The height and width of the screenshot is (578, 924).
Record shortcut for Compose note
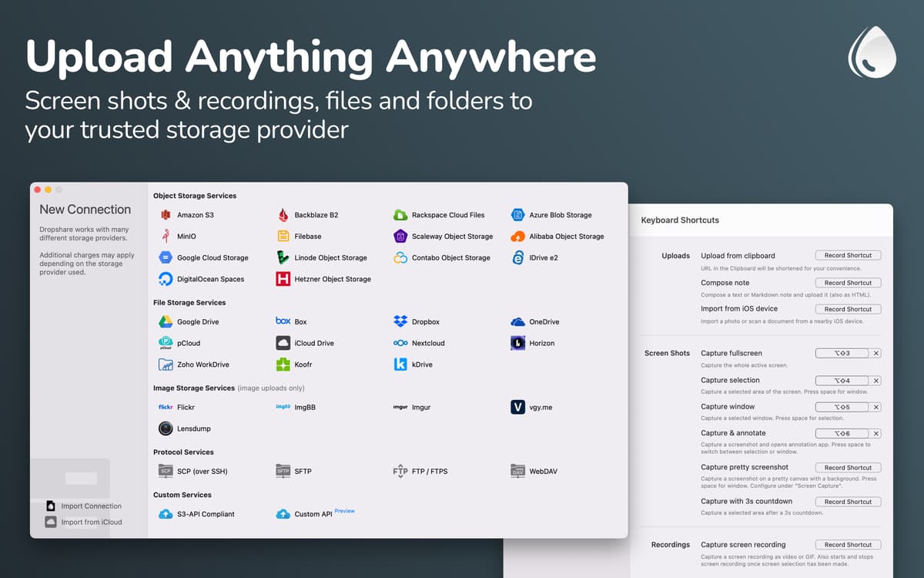click(848, 283)
